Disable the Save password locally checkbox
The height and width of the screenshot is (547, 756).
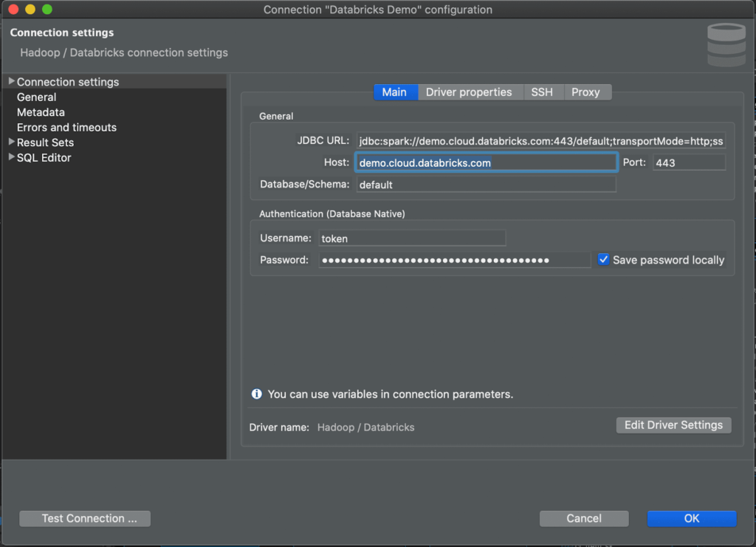pos(603,259)
